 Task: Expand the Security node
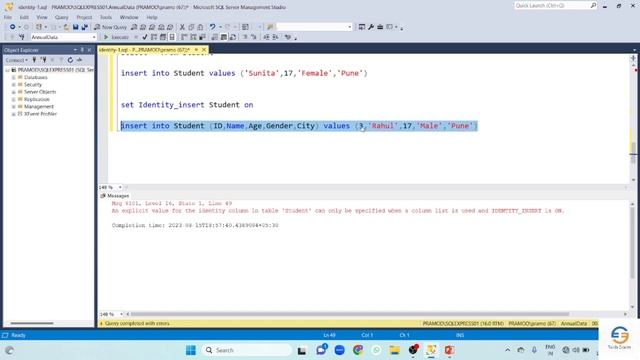pos(13,84)
